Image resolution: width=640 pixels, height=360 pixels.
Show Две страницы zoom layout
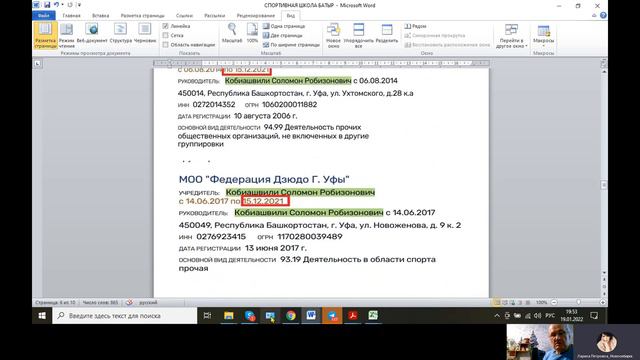coord(283,36)
